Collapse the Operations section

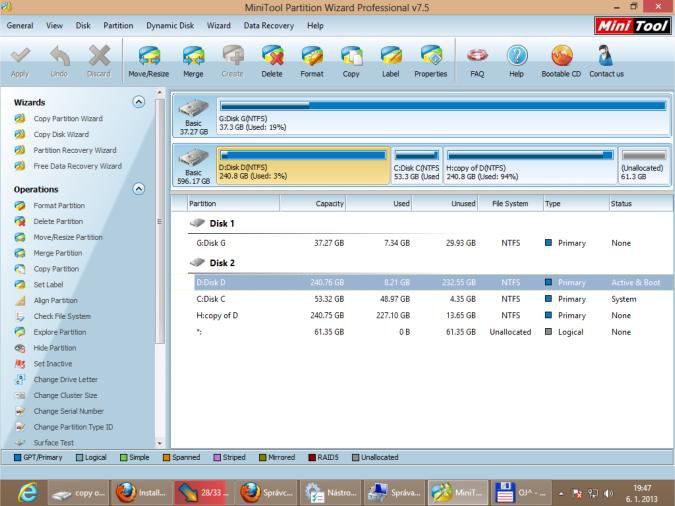(x=139, y=189)
